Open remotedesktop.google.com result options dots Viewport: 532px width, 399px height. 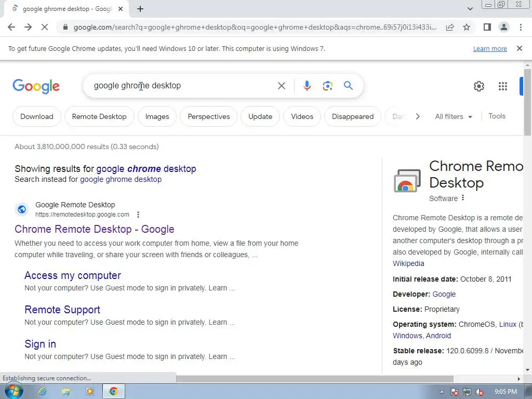[x=138, y=215]
